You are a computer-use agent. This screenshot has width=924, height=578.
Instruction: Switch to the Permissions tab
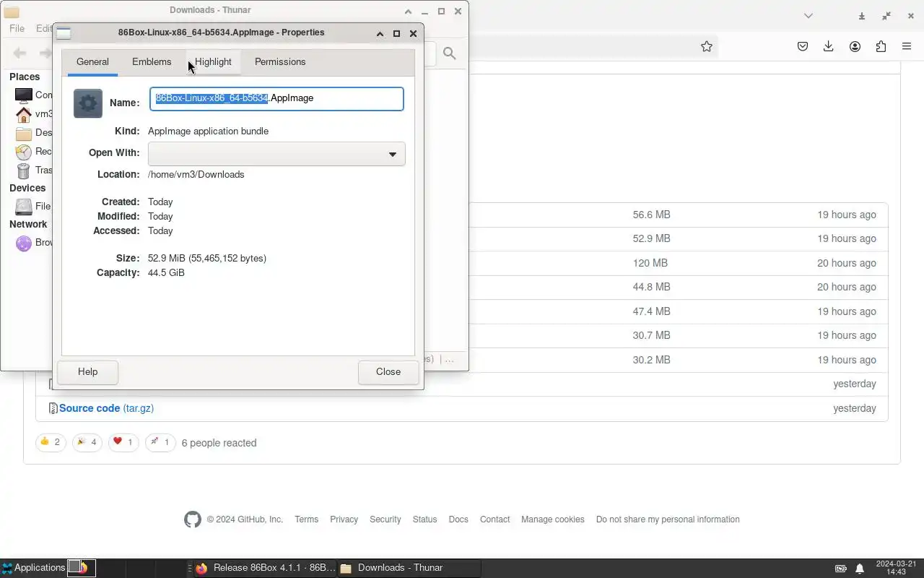280,62
